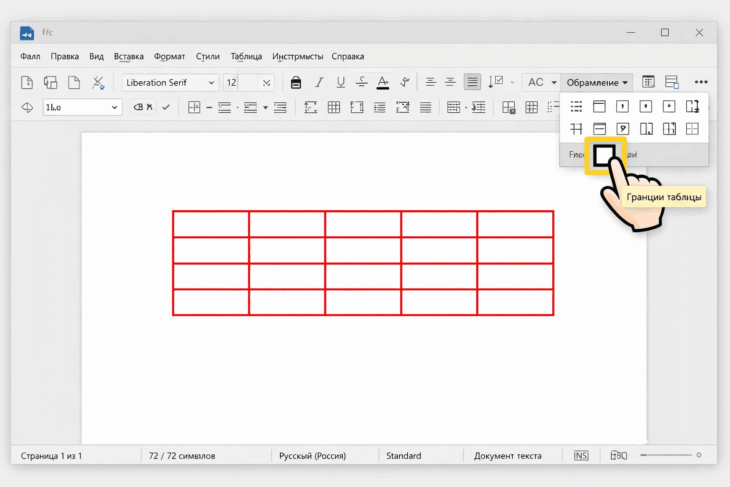This screenshot has width=730, height=487.
Task: Click first icon on the second toolbar row
Action: pos(27,108)
